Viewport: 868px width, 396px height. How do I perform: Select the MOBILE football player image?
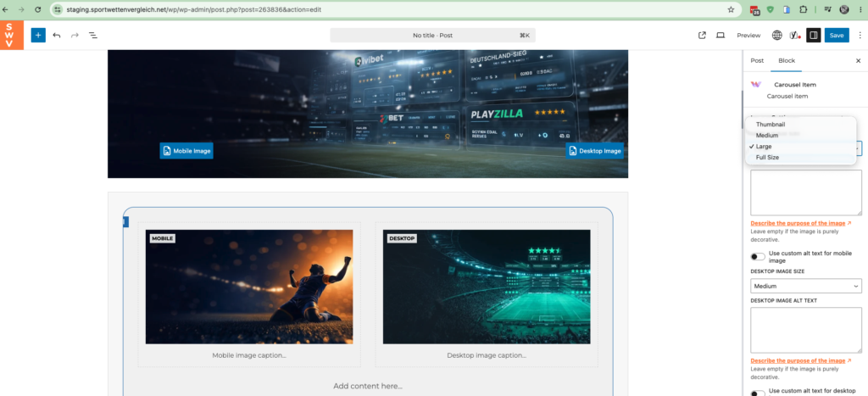tap(249, 287)
